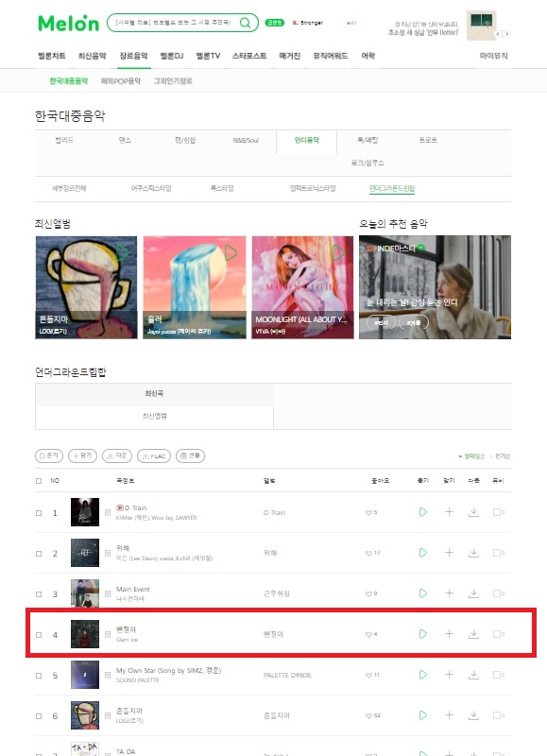Viewport: 547px width, 756px height.
Task: Click the FLAC download button
Action: point(154,456)
